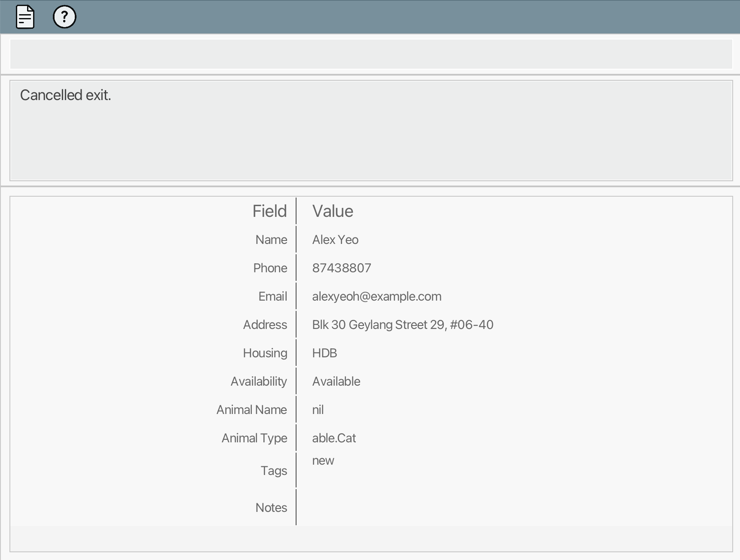Click the 'Animal Type' field label
This screenshot has width=740, height=560.
pos(254,438)
